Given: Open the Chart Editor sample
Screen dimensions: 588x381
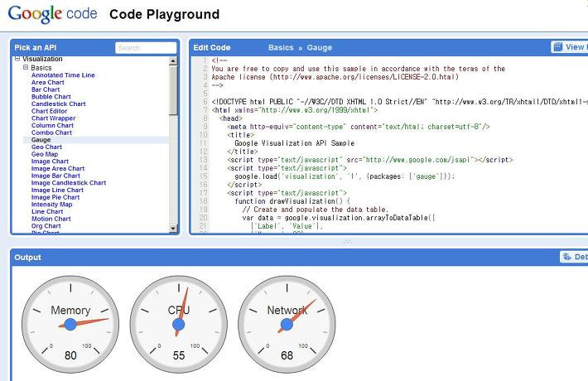Looking at the screenshot, I should [49, 111].
